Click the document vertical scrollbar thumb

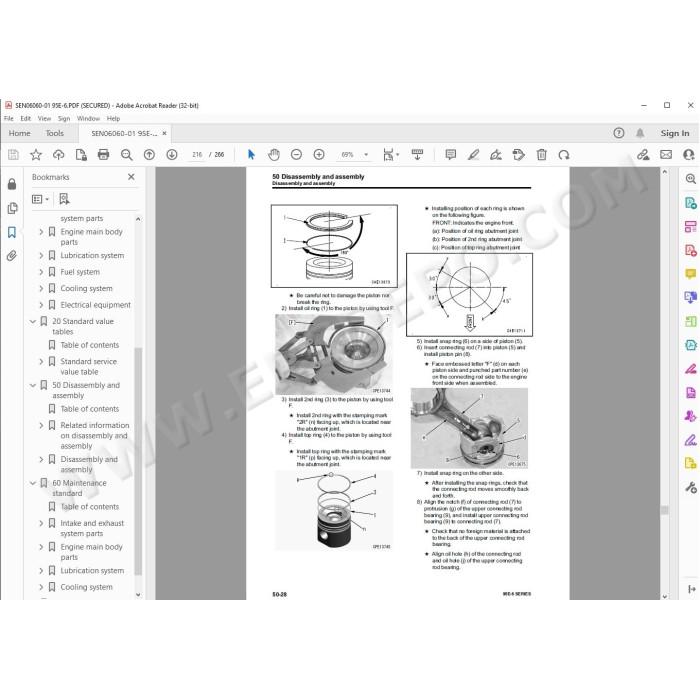coord(664,510)
